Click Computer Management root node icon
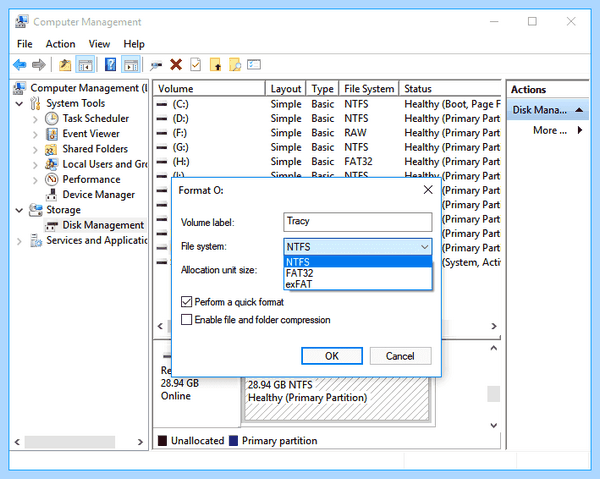 [x=20, y=88]
